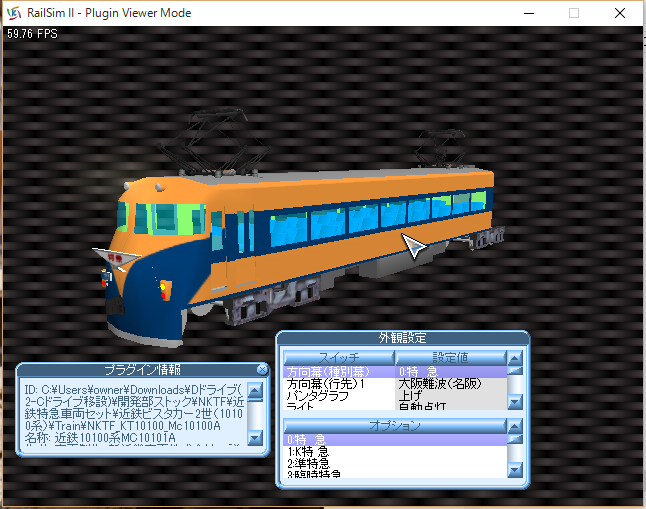Click the オプション list header
This screenshot has width=646, height=509.
pos(395,426)
